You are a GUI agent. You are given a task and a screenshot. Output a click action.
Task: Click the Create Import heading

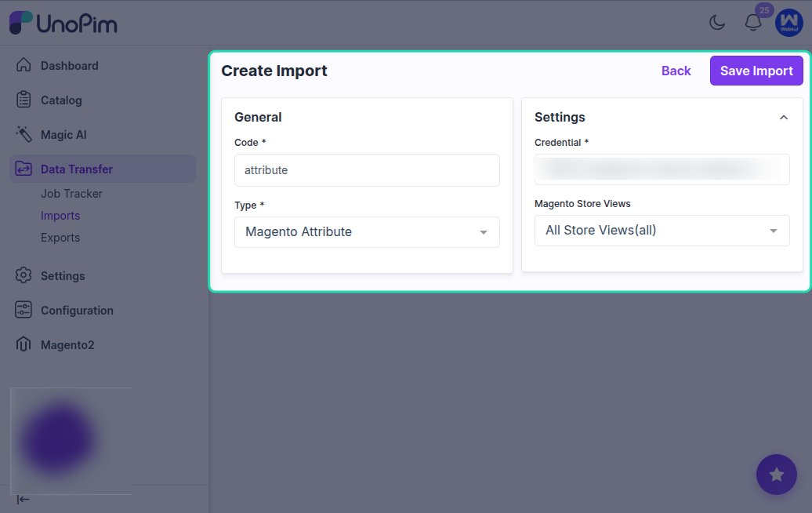[274, 71]
